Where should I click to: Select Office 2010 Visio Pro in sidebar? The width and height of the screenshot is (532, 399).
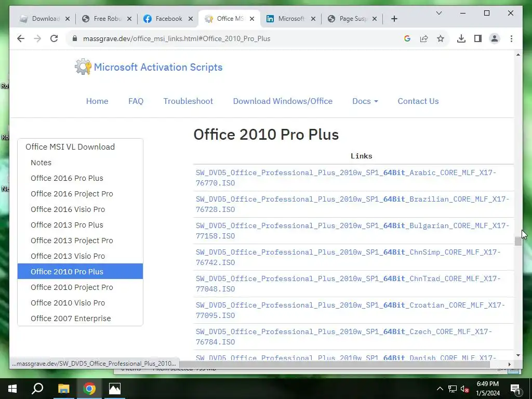[x=80, y=303]
